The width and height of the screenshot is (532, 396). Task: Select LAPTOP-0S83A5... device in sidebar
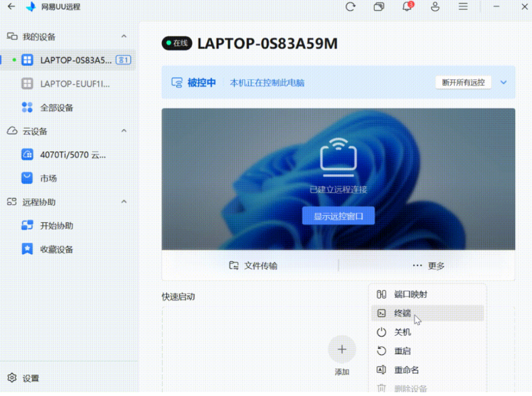coord(68,60)
